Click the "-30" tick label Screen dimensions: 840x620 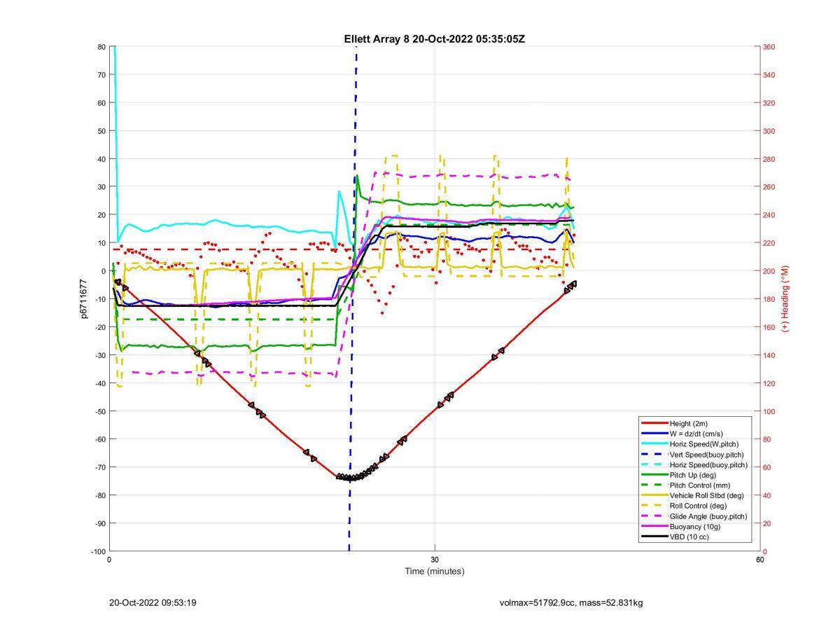[101, 355]
